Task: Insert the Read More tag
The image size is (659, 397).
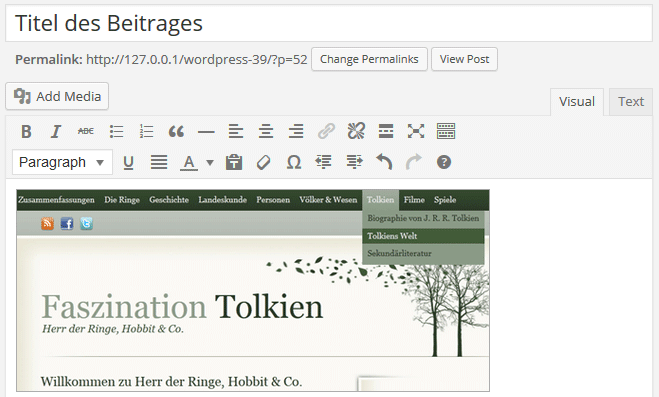Action: click(386, 131)
